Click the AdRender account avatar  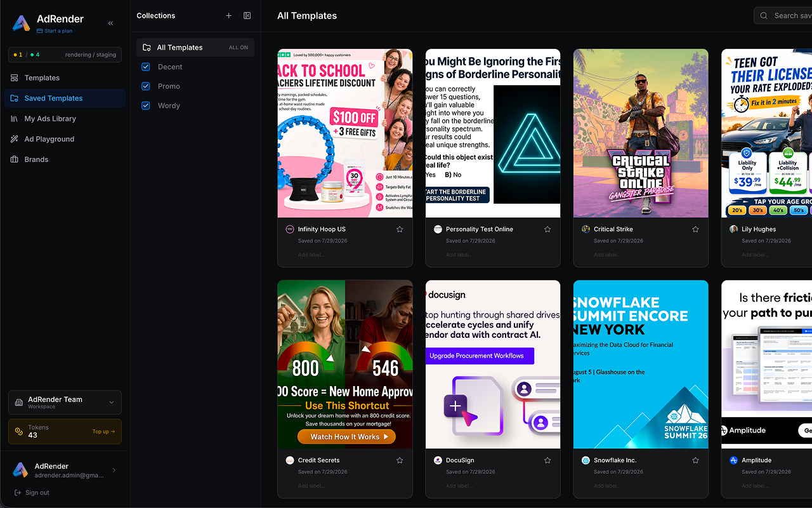(x=20, y=470)
